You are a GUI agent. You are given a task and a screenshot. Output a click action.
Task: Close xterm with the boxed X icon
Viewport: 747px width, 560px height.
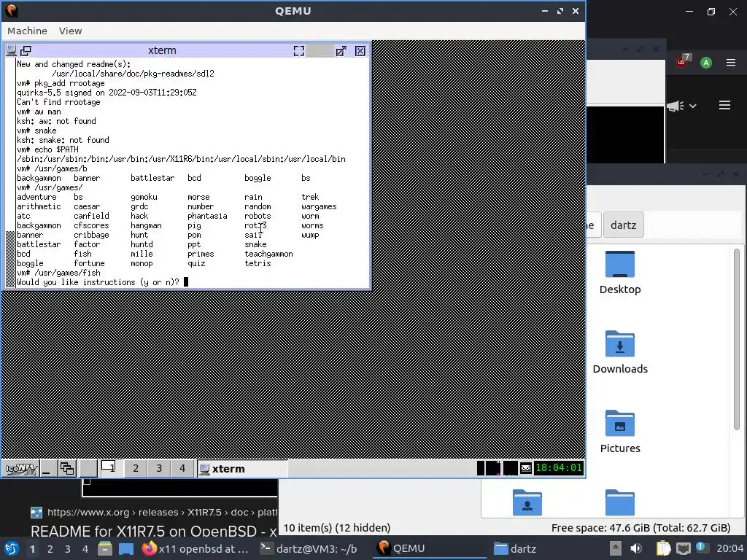360,51
